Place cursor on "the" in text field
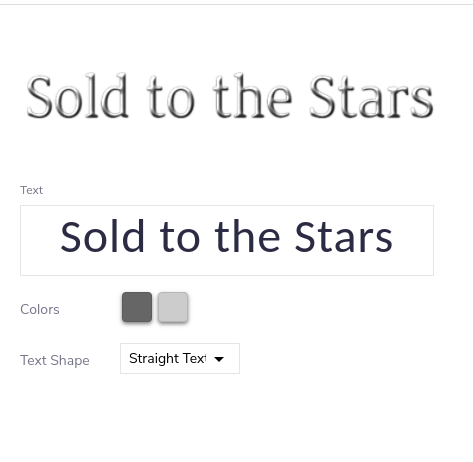Image resolution: width=473 pixels, height=462 pixels. tap(247, 236)
